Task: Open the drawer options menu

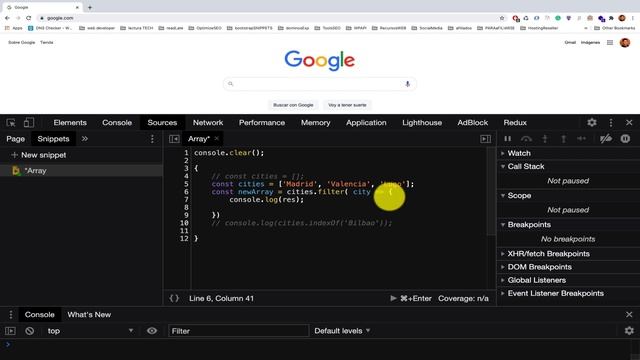Action: (x=11, y=315)
